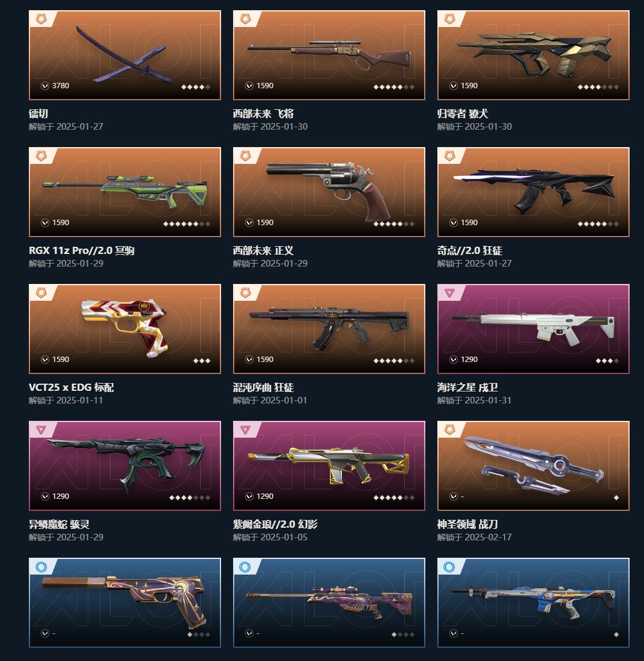The height and width of the screenshot is (661, 644).
Task: Click the pink tier icon on 紫阙金琅 幻影 card
Action: click(246, 430)
